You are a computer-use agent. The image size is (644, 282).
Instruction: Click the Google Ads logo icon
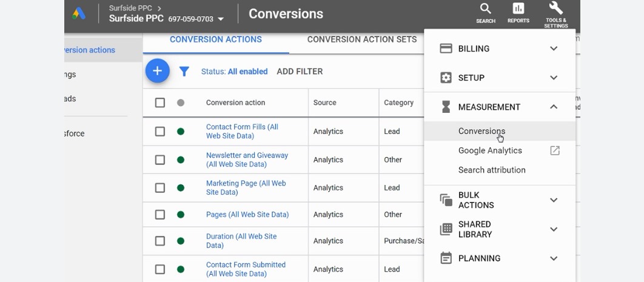point(79,13)
